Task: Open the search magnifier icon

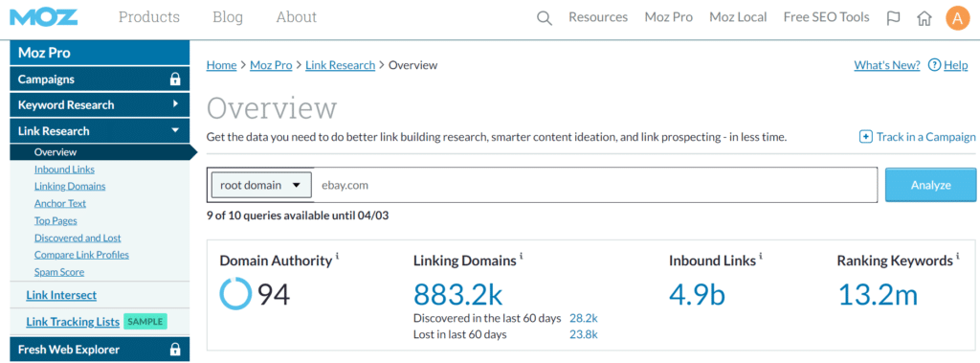Action: pos(545,18)
